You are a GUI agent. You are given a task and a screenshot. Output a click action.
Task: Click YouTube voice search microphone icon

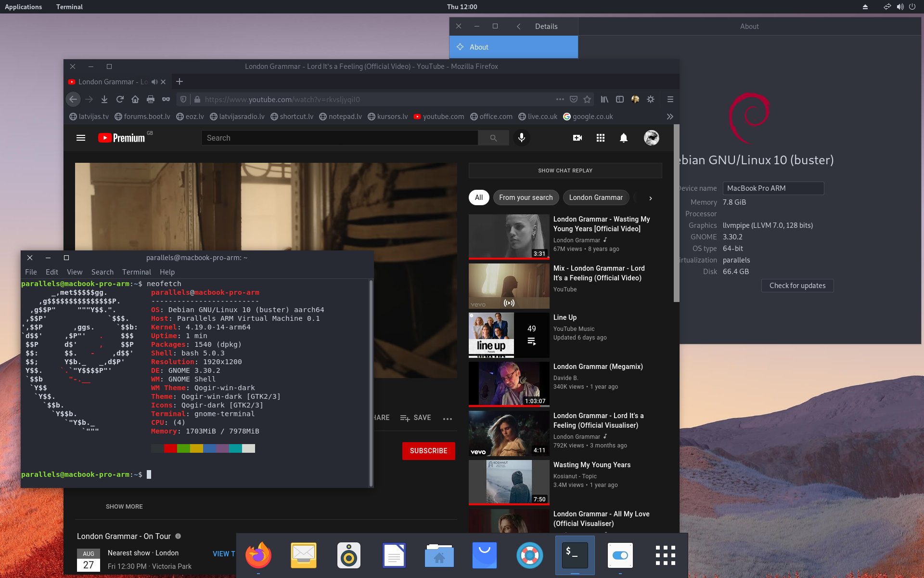tap(521, 138)
